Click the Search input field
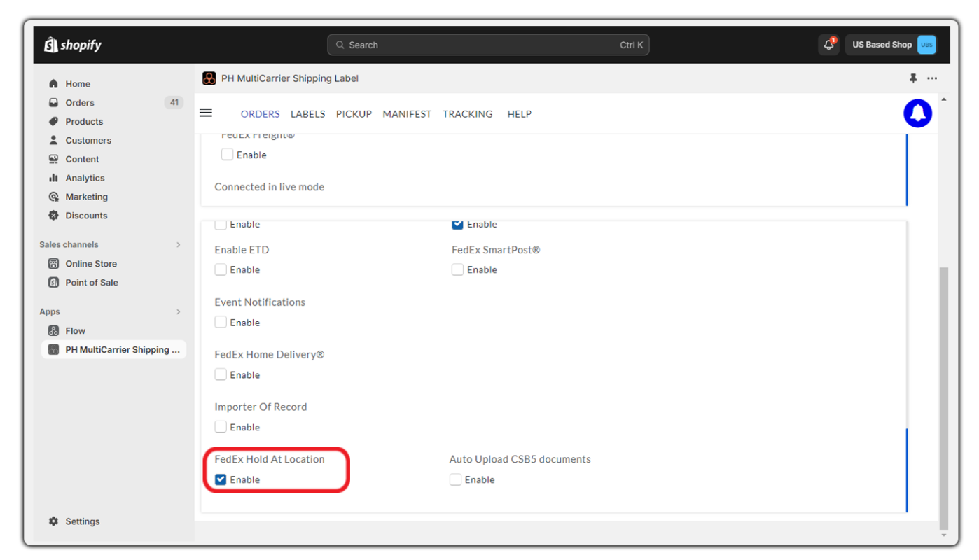Image resolution: width=979 pixels, height=560 pixels. (488, 45)
